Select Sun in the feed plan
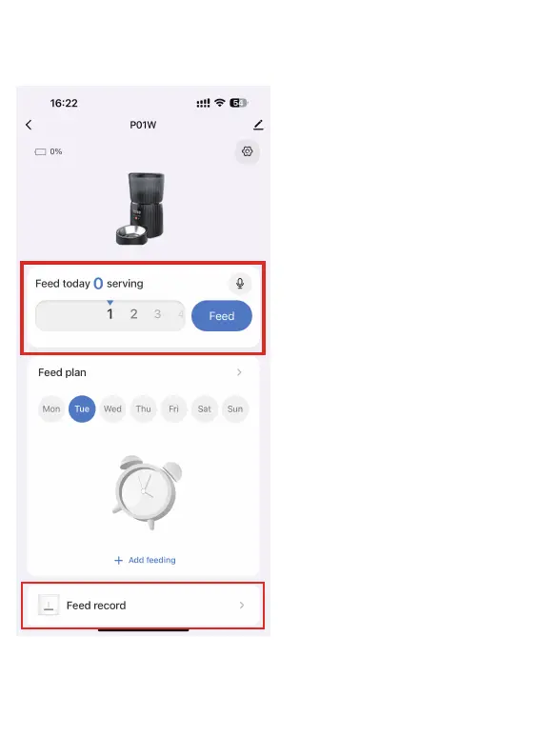Image resolution: width=540 pixels, height=756 pixels. click(x=235, y=408)
